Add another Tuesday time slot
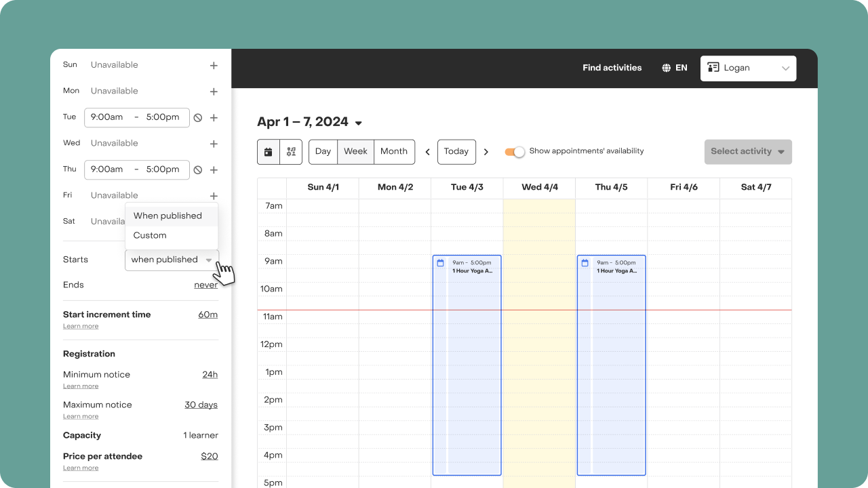 214,118
